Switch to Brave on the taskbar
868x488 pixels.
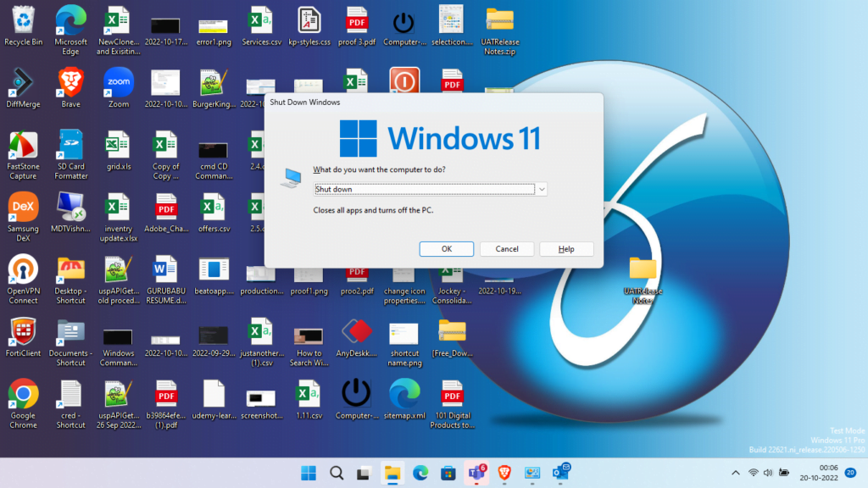point(504,473)
